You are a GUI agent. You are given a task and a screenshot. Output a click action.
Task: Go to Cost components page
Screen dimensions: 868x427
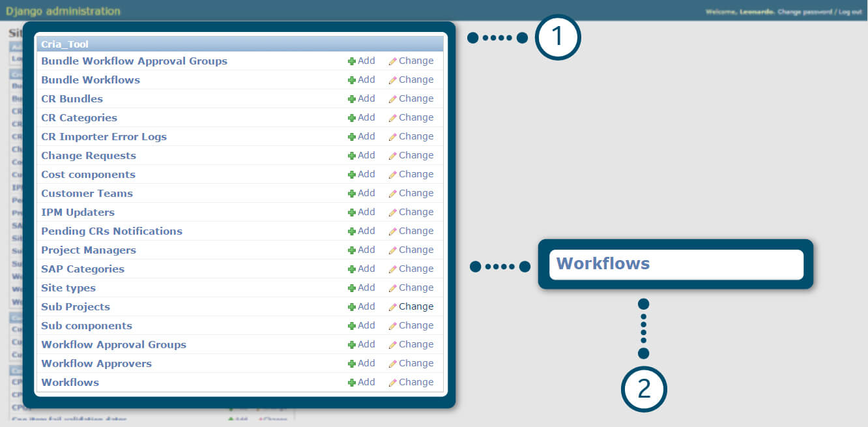tap(88, 175)
